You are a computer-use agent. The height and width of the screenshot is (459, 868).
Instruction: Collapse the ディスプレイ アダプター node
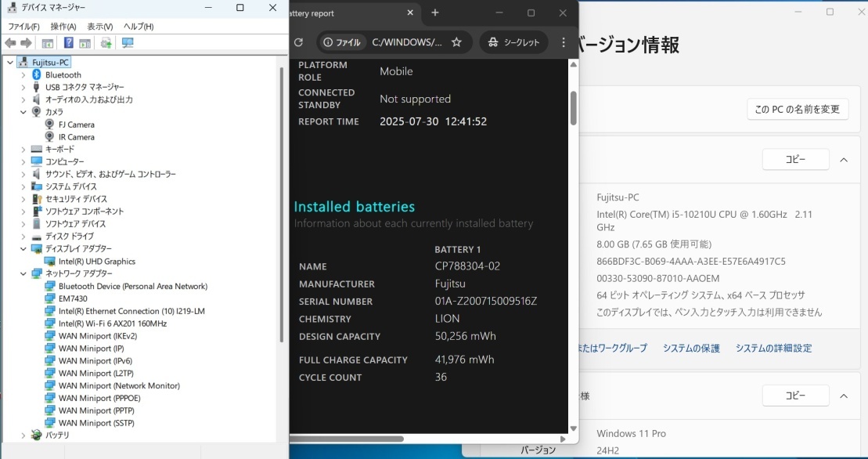(x=23, y=248)
